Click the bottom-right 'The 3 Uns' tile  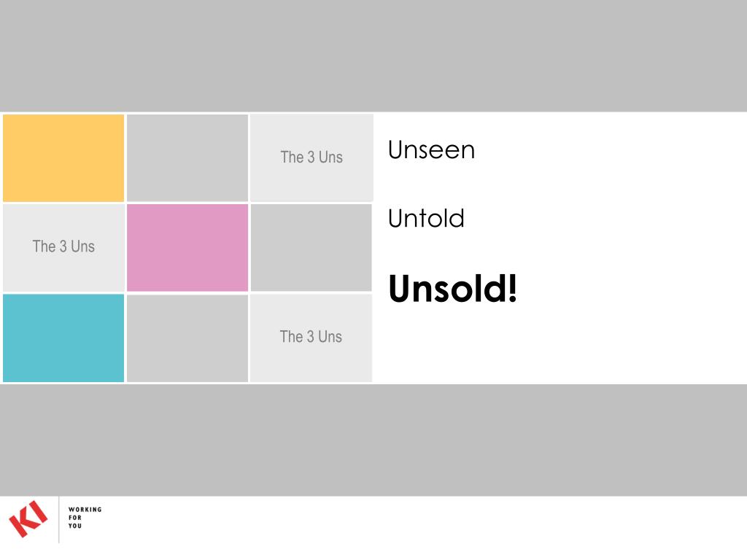[311, 338]
